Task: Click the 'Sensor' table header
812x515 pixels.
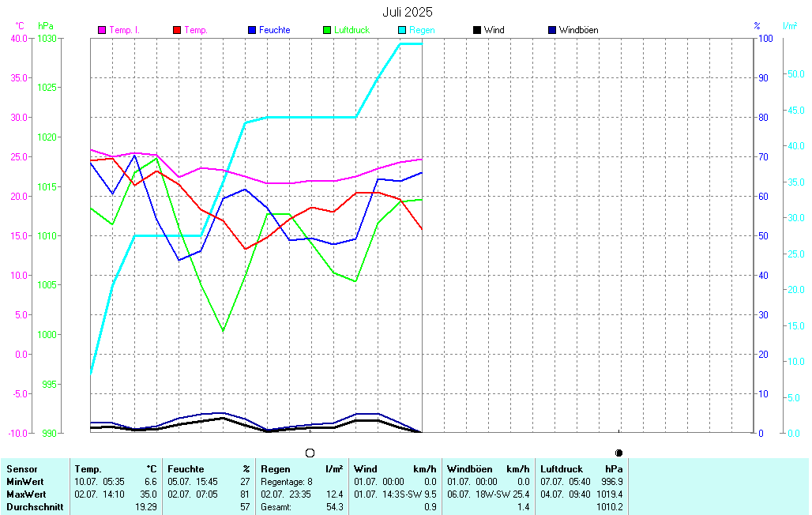Action: 22,469
